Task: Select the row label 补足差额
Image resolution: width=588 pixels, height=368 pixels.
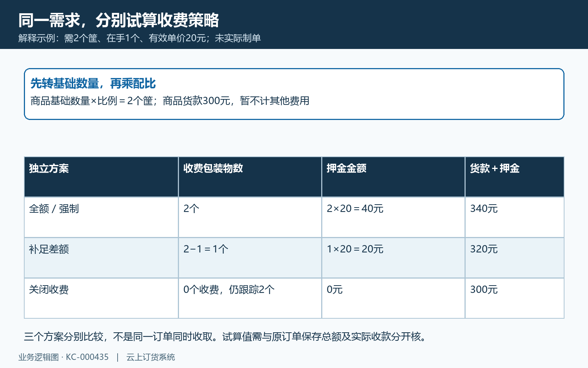Action: point(101,258)
